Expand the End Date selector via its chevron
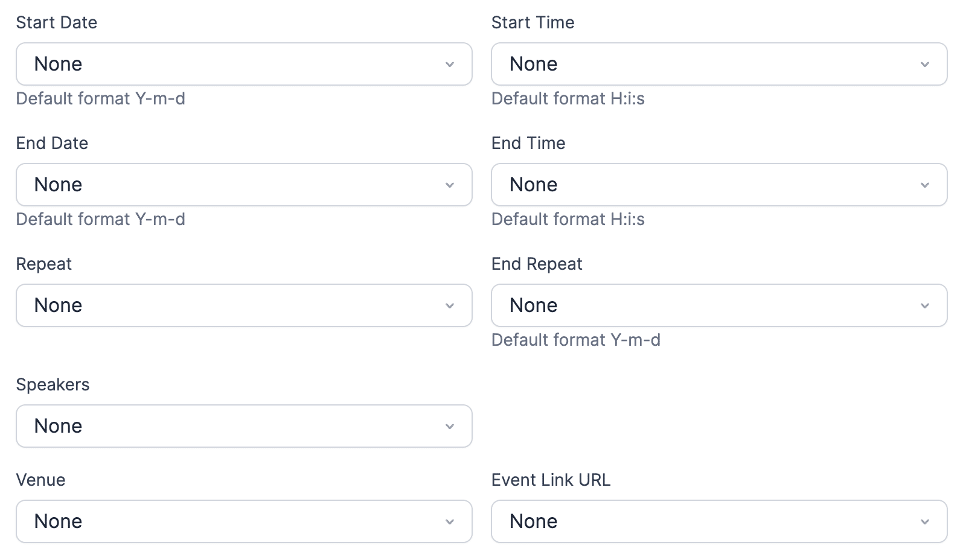Screen dimensions: 966x560 (449, 185)
